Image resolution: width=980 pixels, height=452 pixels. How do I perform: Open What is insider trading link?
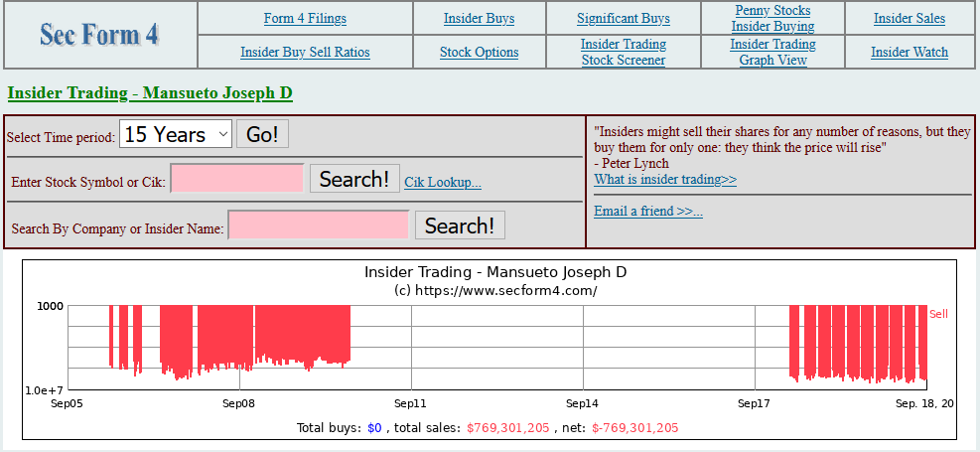pos(665,180)
